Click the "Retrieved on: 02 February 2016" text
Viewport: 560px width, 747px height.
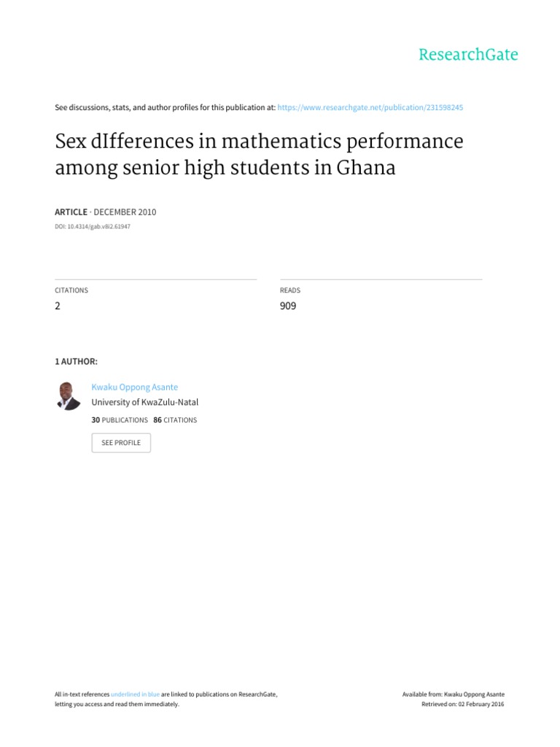pos(463,705)
